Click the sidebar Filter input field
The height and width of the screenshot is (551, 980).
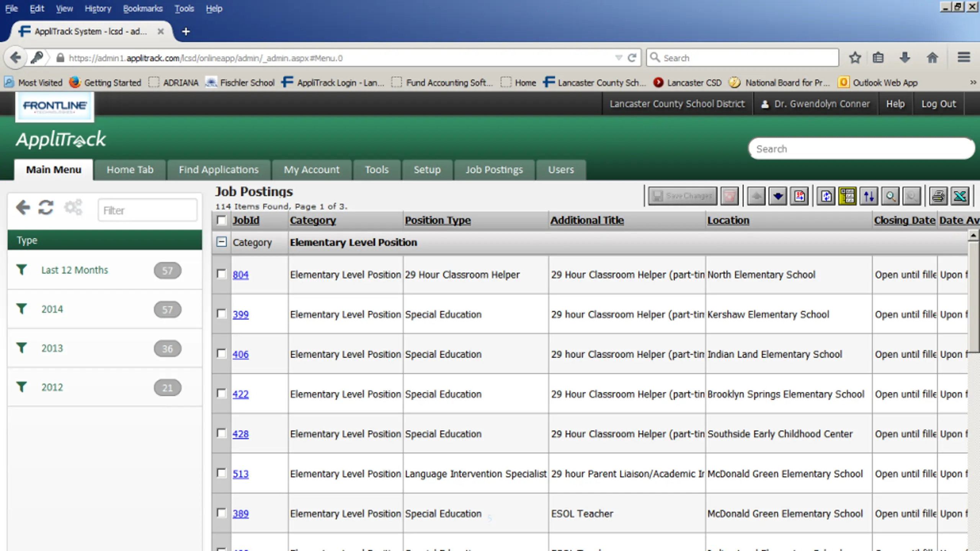coord(148,210)
